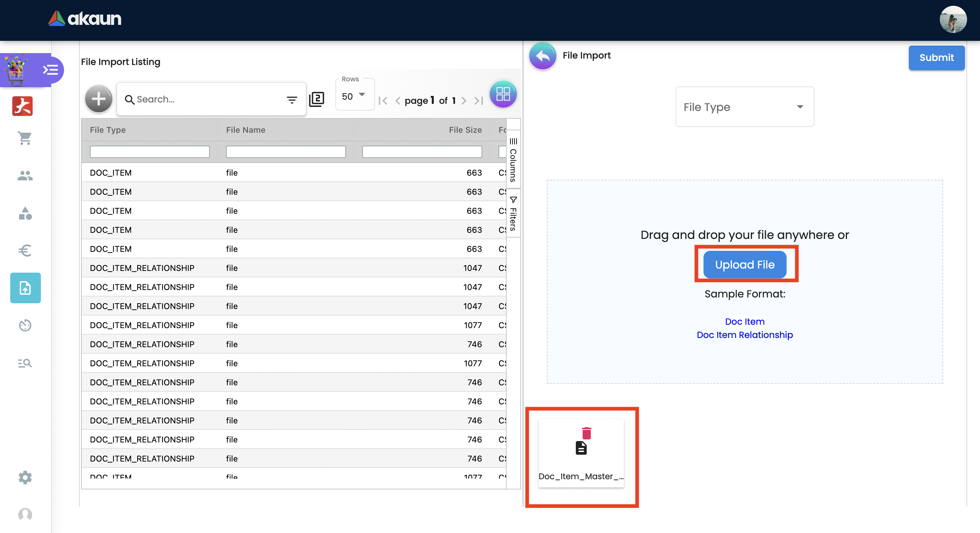Image resolution: width=980 pixels, height=533 pixels.
Task: Click the Upload File button
Action: point(744,264)
